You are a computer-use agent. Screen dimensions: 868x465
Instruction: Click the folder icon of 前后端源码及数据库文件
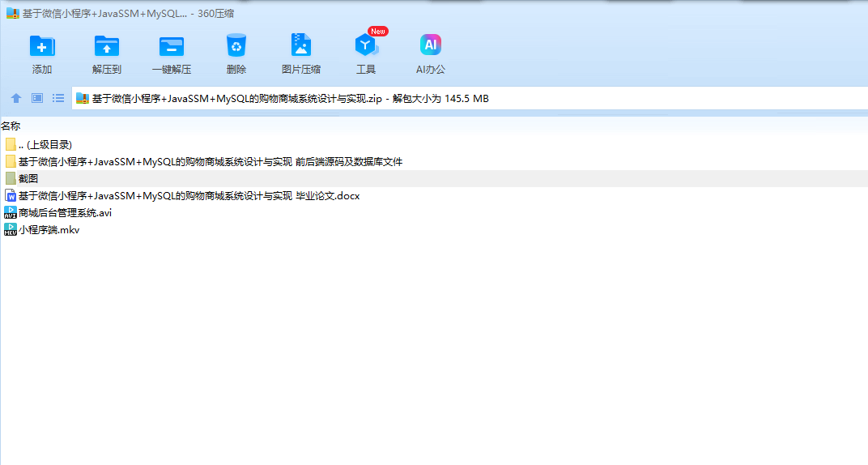click(x=11, y=162)
